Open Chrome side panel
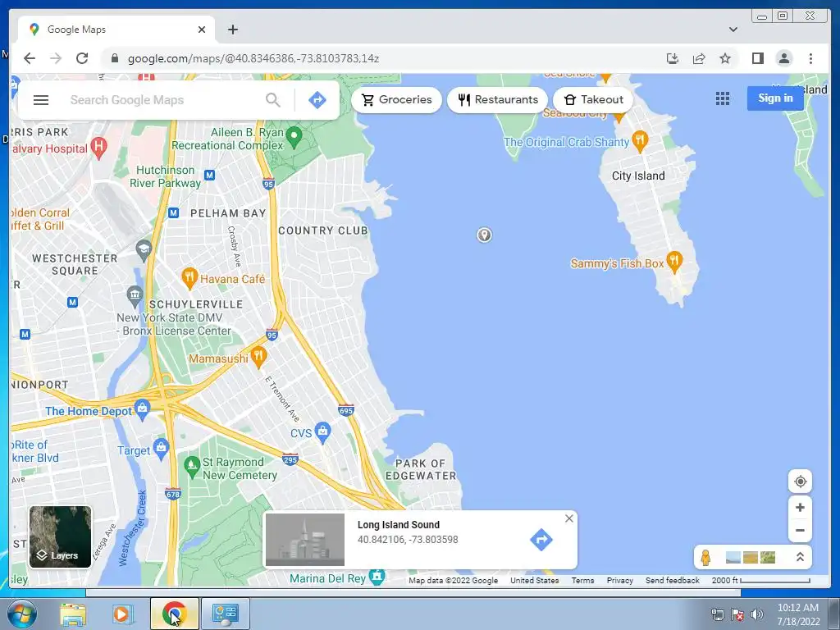Screen dimensions: 840x630 pos(757,58)
